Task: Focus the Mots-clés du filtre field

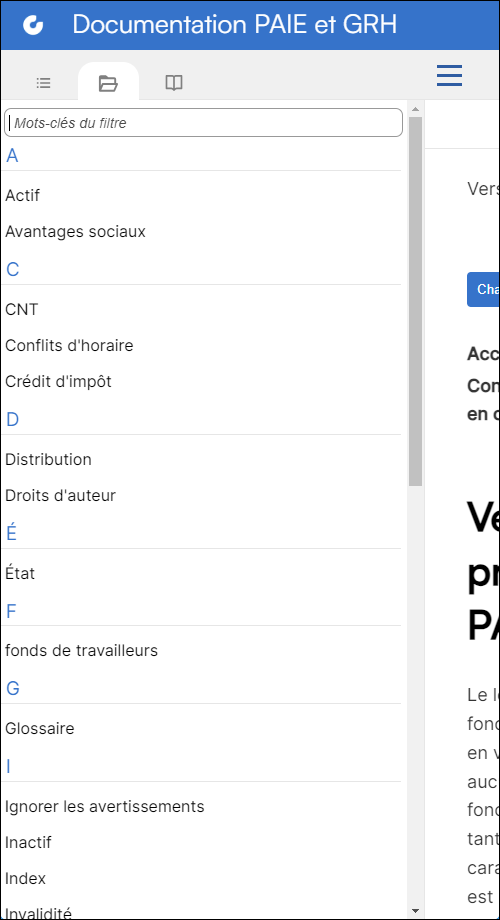Action: click(203, 123)
